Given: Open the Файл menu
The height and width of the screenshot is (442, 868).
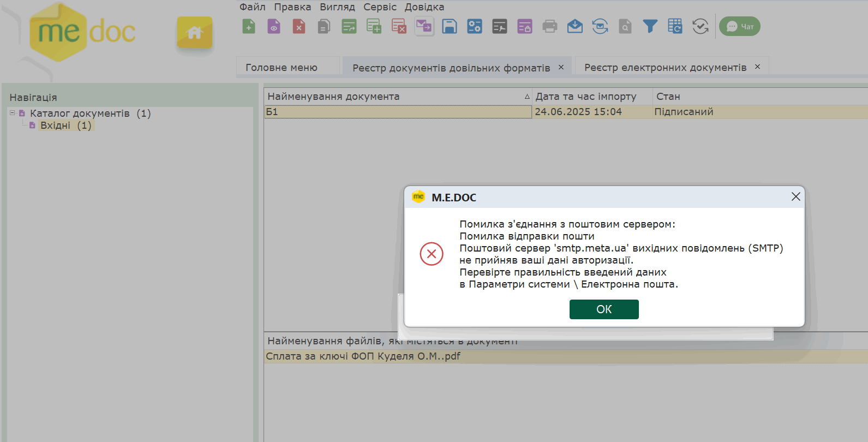Looking at the screenshot, I should 253,7.
